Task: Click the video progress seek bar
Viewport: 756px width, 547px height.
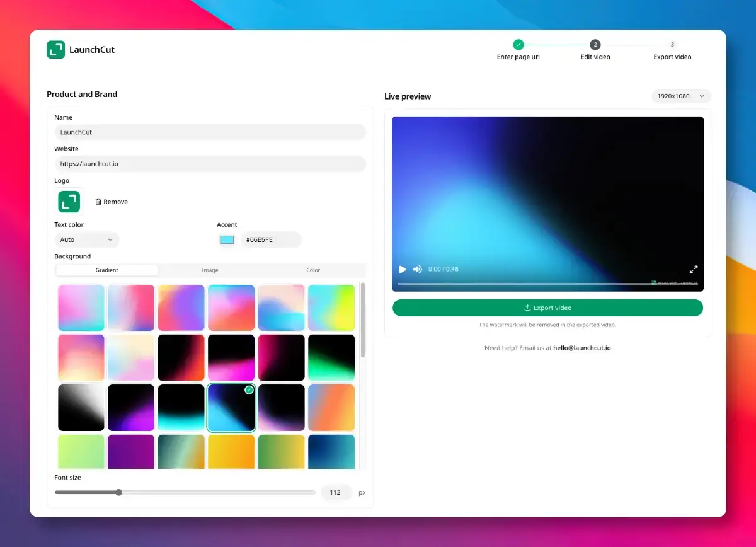Action: 547,284
